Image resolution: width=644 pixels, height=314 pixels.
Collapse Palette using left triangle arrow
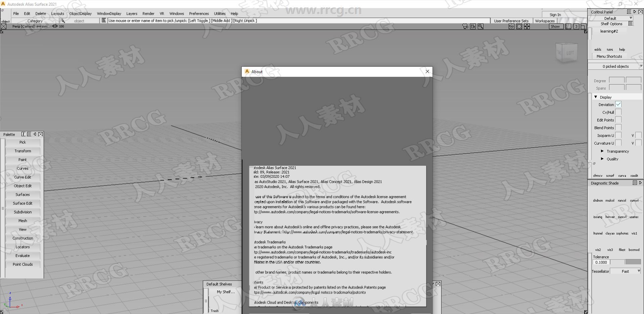point(35,134)
